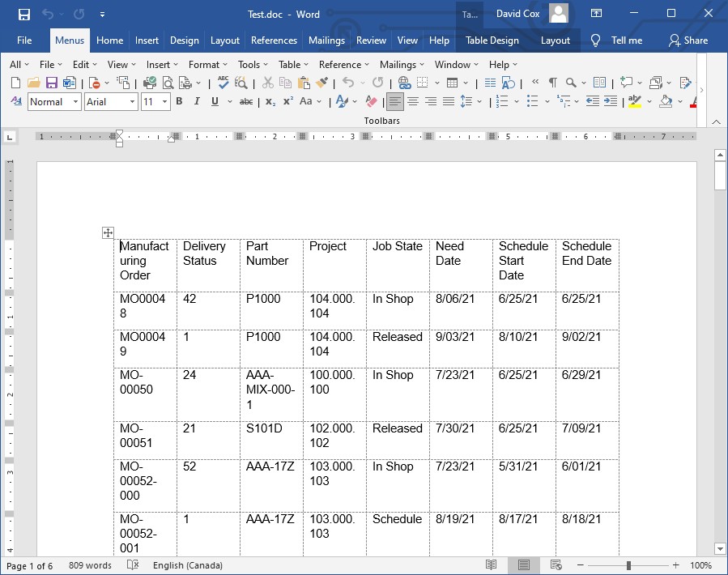
Task: Activate the Format Painter brush
Action: click(321, 83)
